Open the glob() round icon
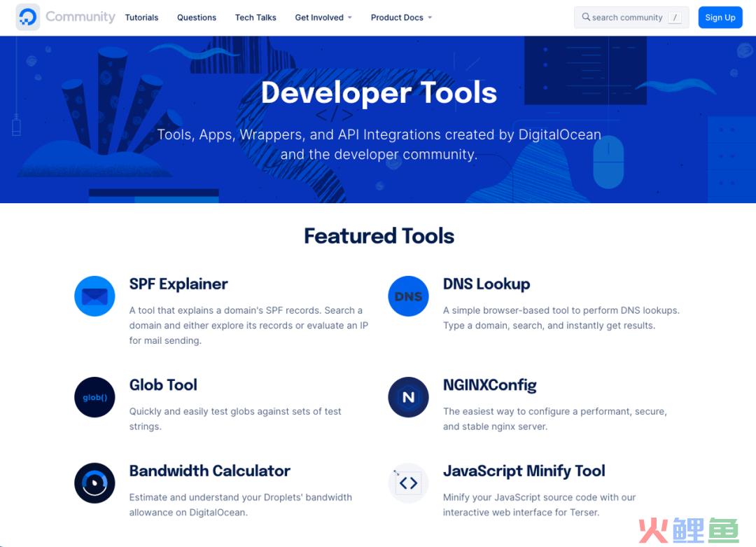This screenshot has width=756, height=547. click(94, 397)
